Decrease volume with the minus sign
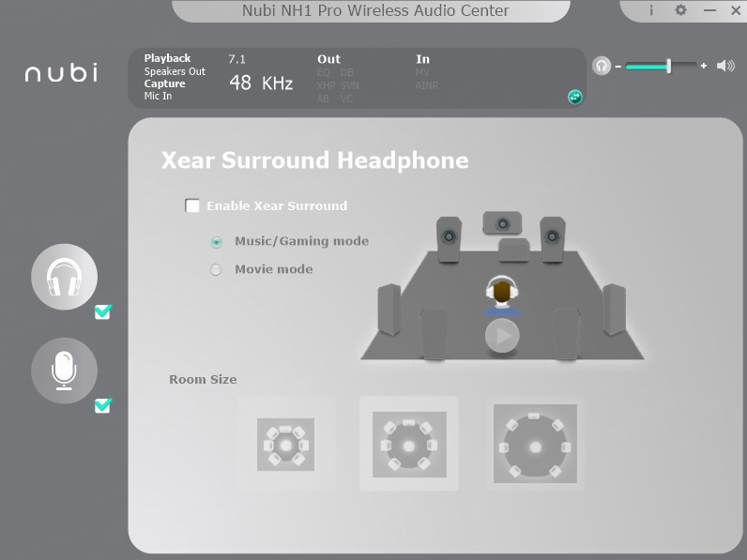The height and width of the screenshot is (560, 747). 617,67
